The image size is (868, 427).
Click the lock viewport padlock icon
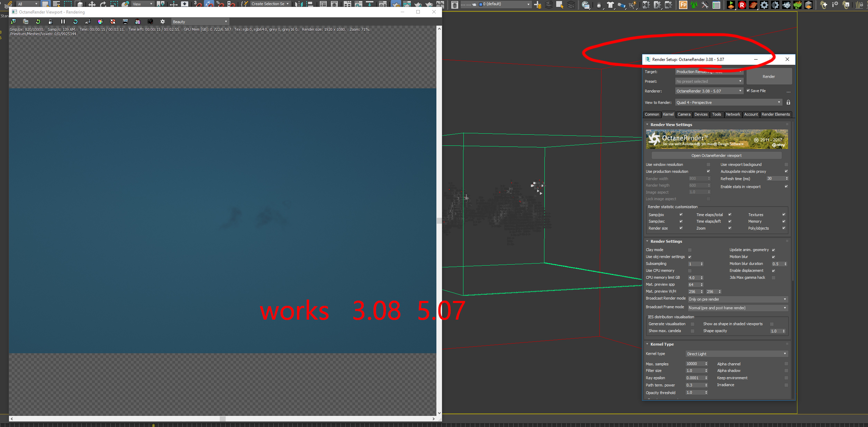click(x=51, y=21)
